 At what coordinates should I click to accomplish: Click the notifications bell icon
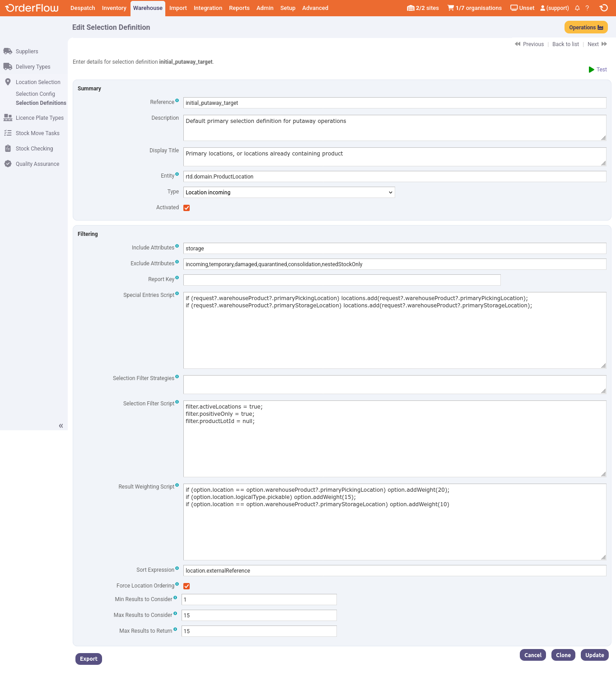577,8
